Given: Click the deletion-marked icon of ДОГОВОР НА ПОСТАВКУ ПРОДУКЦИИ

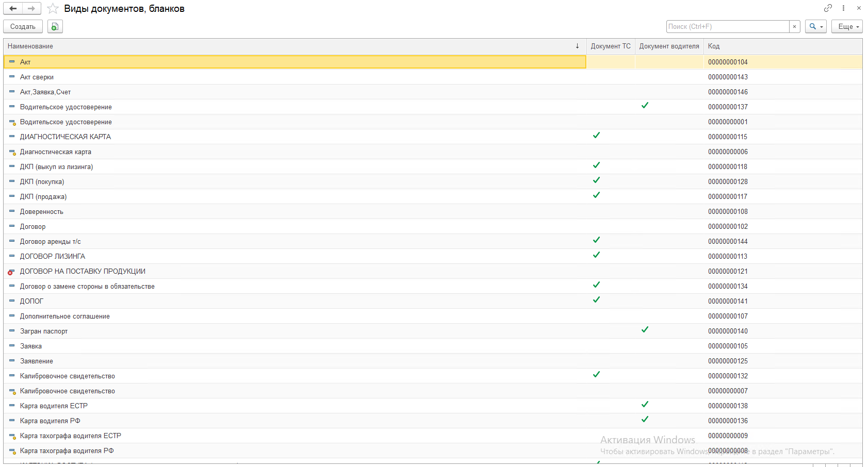Looking at the screenshot, I should (x=11, y=272).
